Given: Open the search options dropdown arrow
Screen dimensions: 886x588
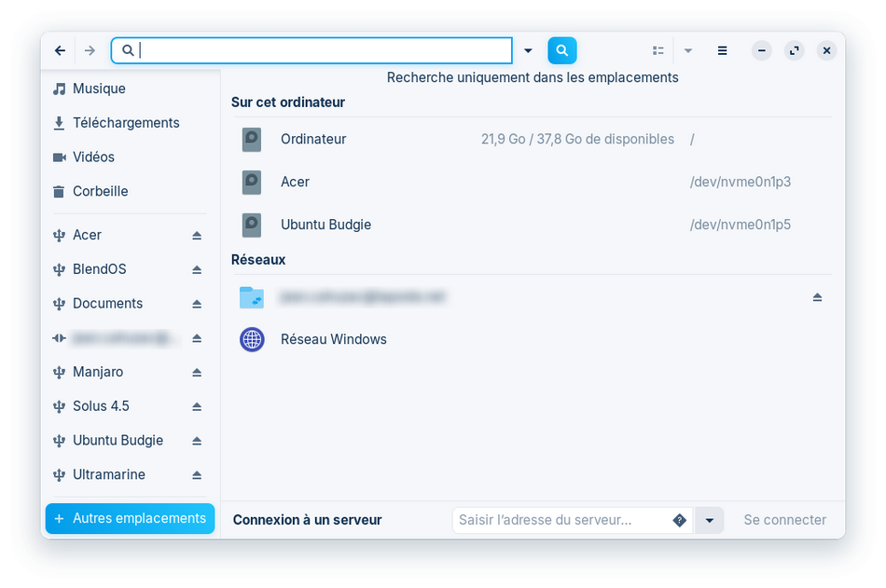Looking at the screenshot, I should click(x=528, y=50).
